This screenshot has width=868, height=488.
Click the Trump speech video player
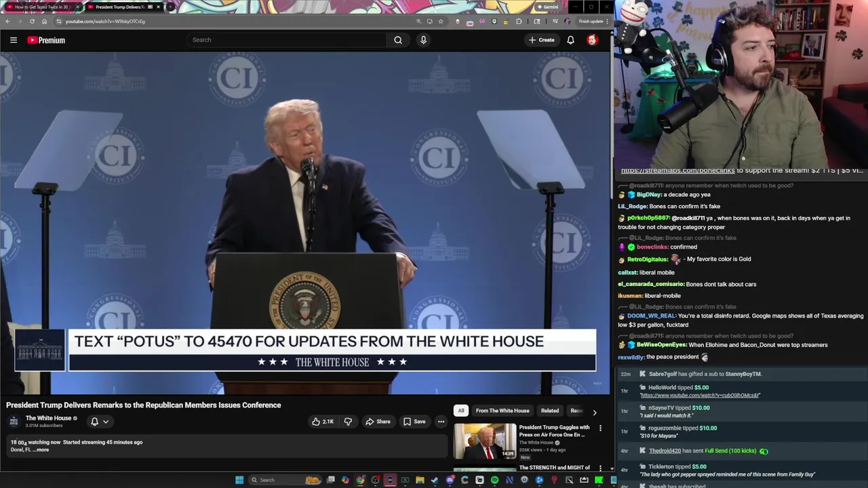305,223
